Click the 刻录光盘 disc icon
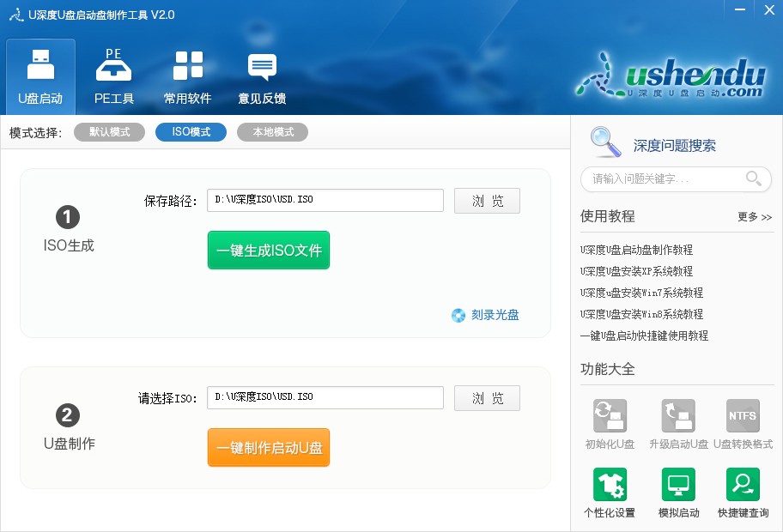Image resolution: width=783 pixels, height=532 pixels. [458, 316]
